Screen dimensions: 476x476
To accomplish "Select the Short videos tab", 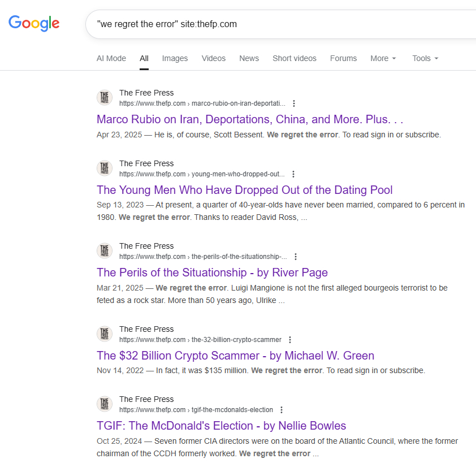I will (295, 58).
